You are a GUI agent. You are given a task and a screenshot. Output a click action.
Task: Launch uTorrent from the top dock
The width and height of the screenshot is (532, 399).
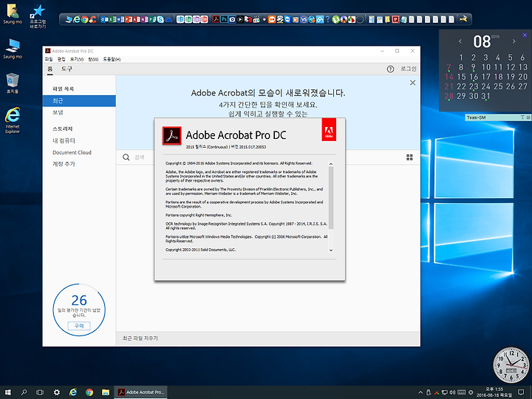coord(336,20)
